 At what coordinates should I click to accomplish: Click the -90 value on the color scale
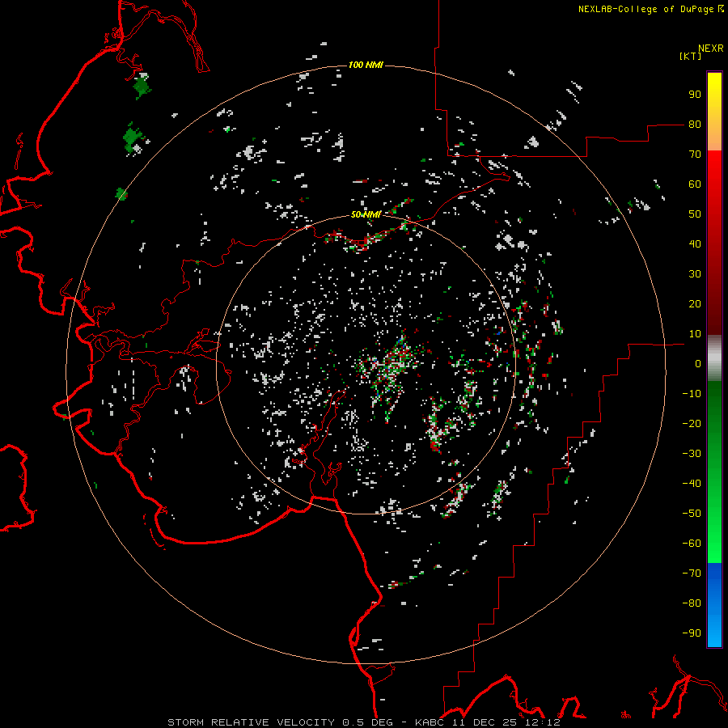(692, 633)
